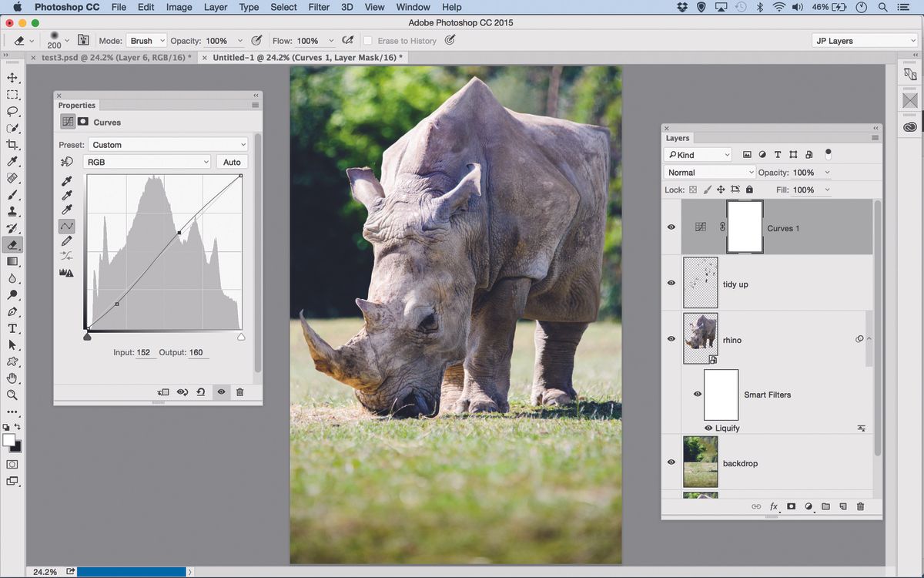This screenshot has width=924, height=578.
Task: Open the RGB channel dropdown
Action: coord(148,162)
